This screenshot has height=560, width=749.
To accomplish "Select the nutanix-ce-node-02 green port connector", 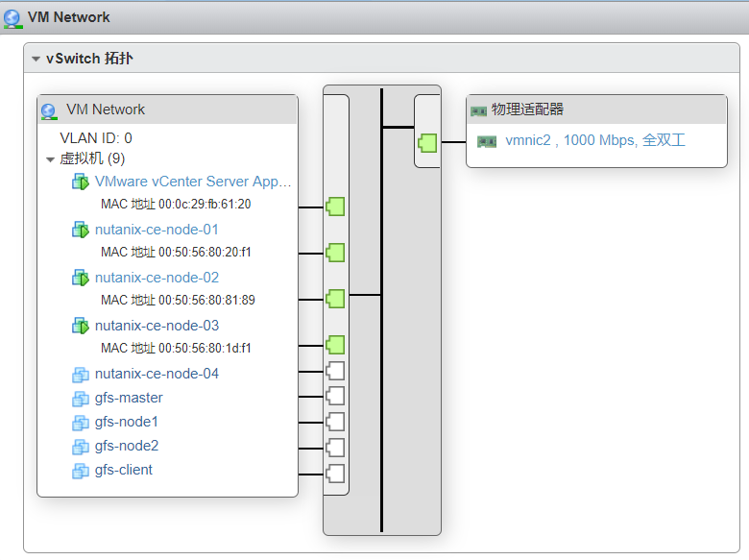I will [x=335, y=299].
